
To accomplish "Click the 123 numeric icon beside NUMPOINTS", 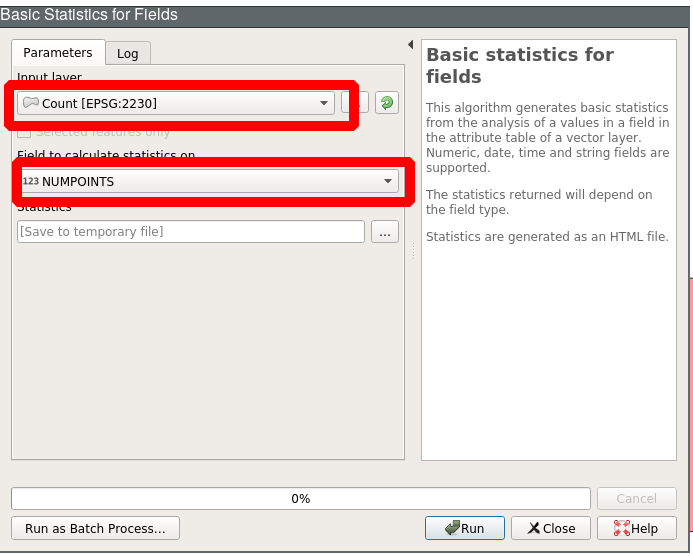I will [x=30, y=181].
